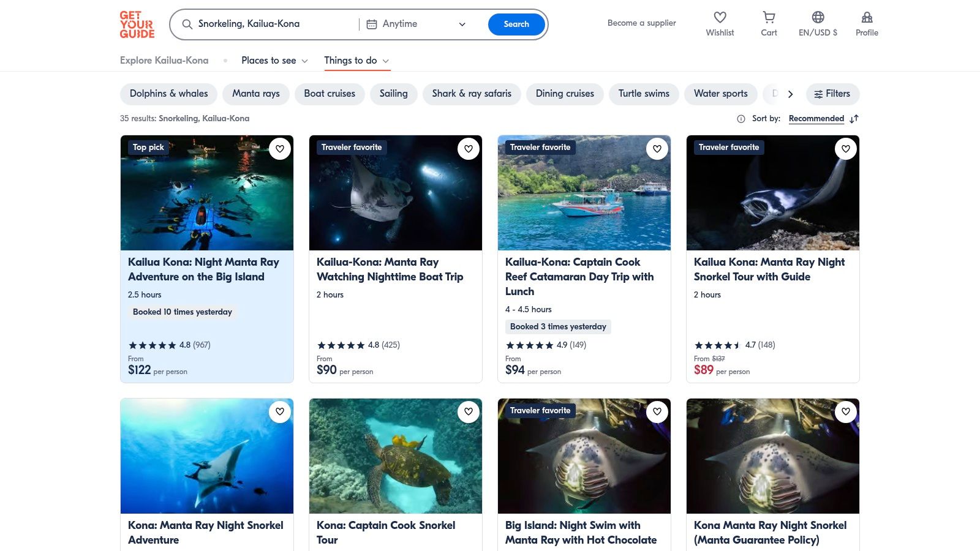980x551 pixels.
Task: Wishlist the Night Manta Ray Adventure card
Action: point(280,149)
